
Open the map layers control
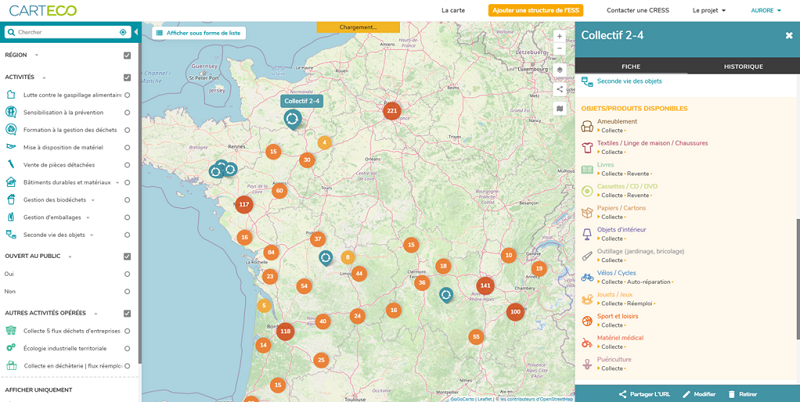pos(559,70)
